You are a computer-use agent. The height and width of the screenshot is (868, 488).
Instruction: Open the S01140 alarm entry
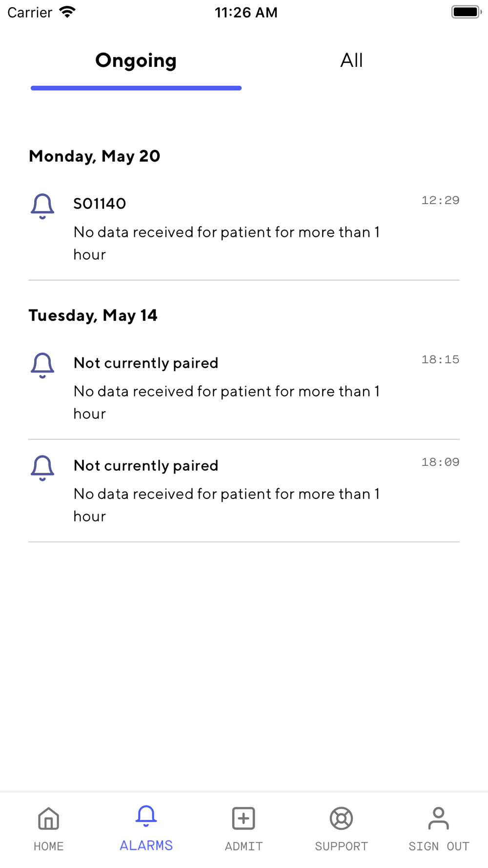244,228
